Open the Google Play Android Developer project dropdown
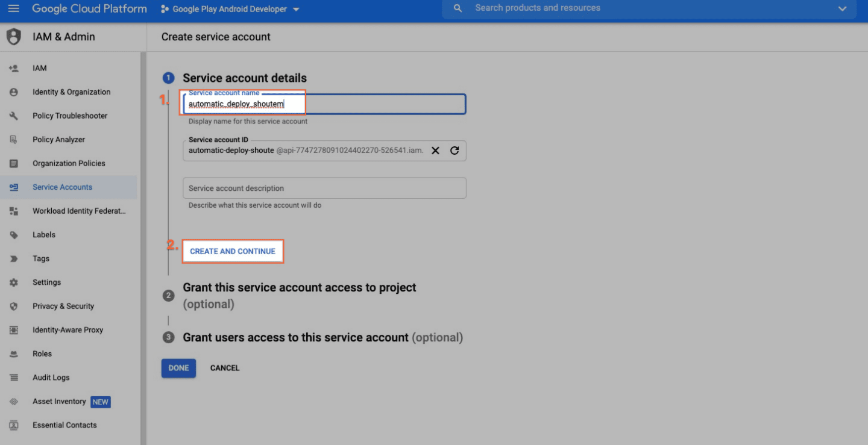The image size is (868, 445). pos(230,9)
